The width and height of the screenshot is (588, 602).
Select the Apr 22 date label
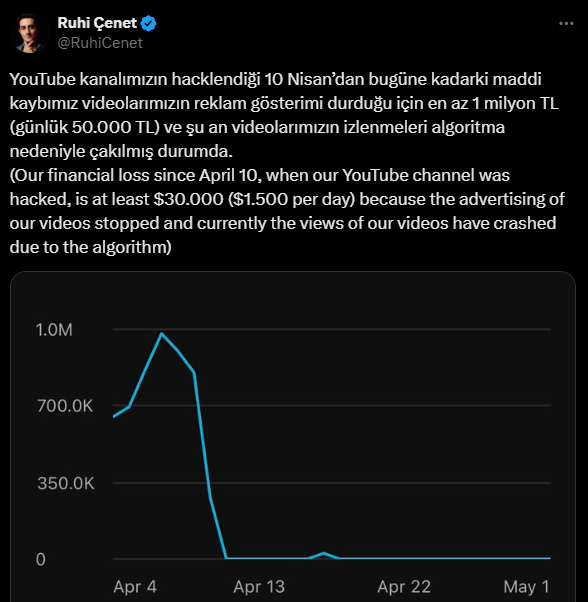404,587
